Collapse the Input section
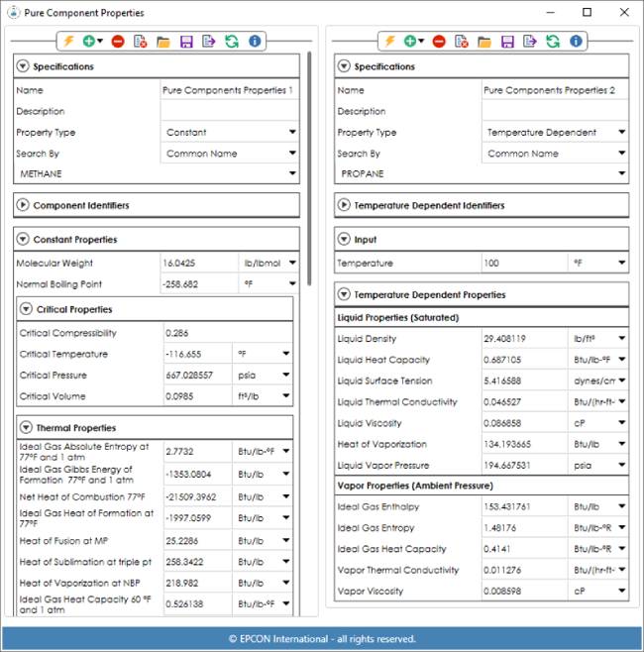 [344, 239]
